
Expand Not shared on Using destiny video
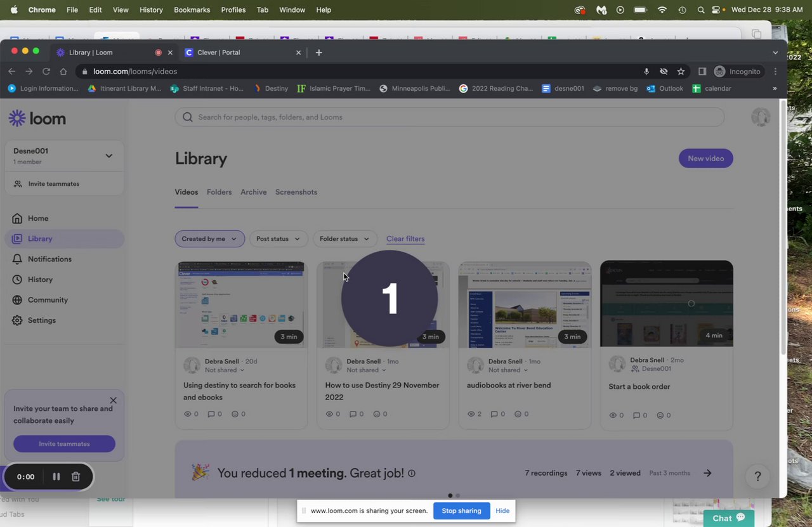tap(225, 370)
